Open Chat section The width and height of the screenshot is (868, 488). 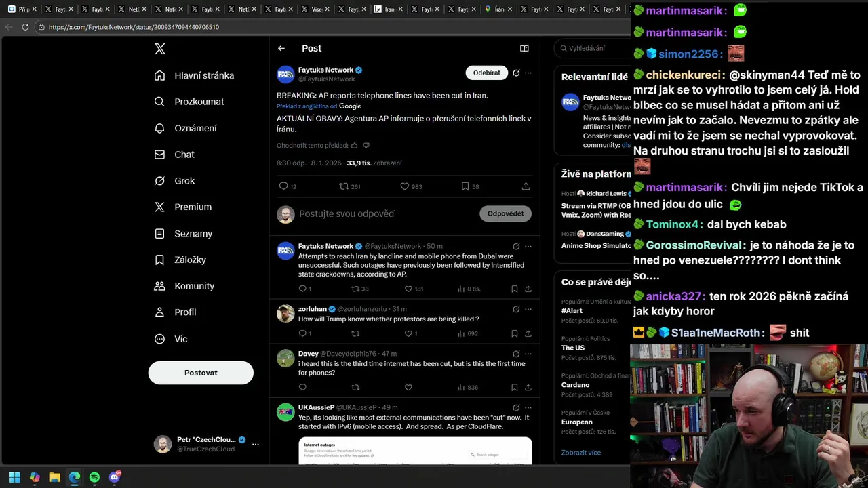tap(174, 155)
